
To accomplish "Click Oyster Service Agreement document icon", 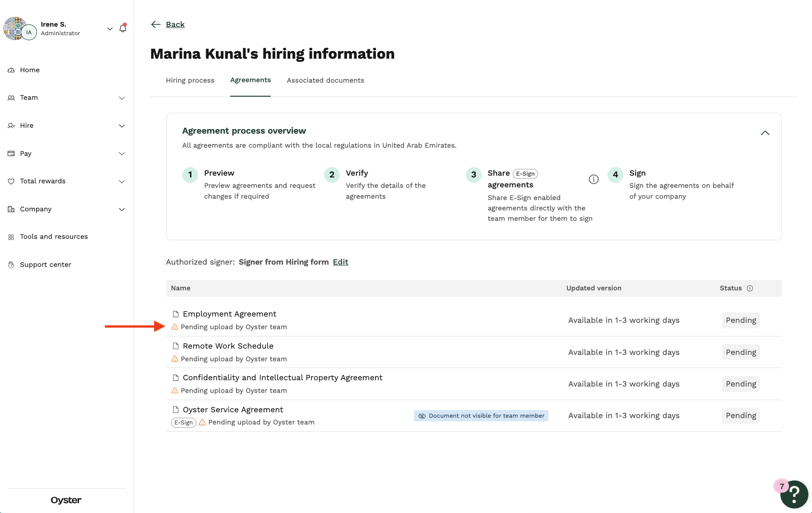I will [176, 410].
